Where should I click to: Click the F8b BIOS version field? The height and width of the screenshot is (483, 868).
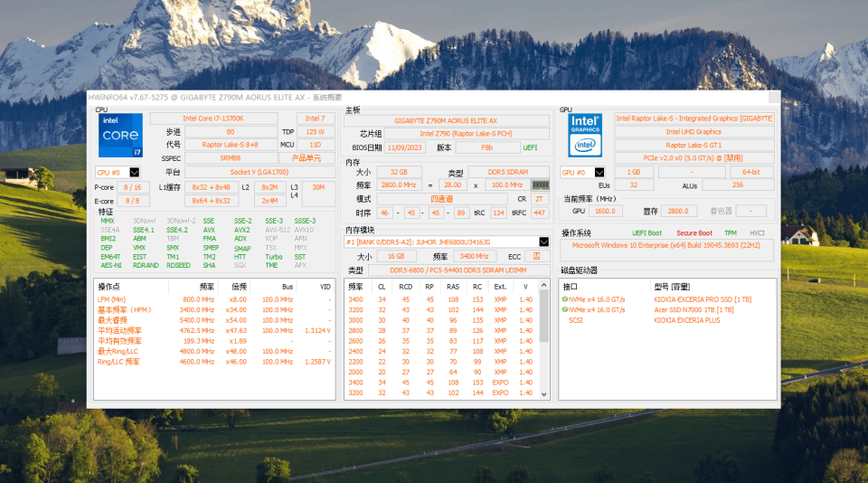487,147
